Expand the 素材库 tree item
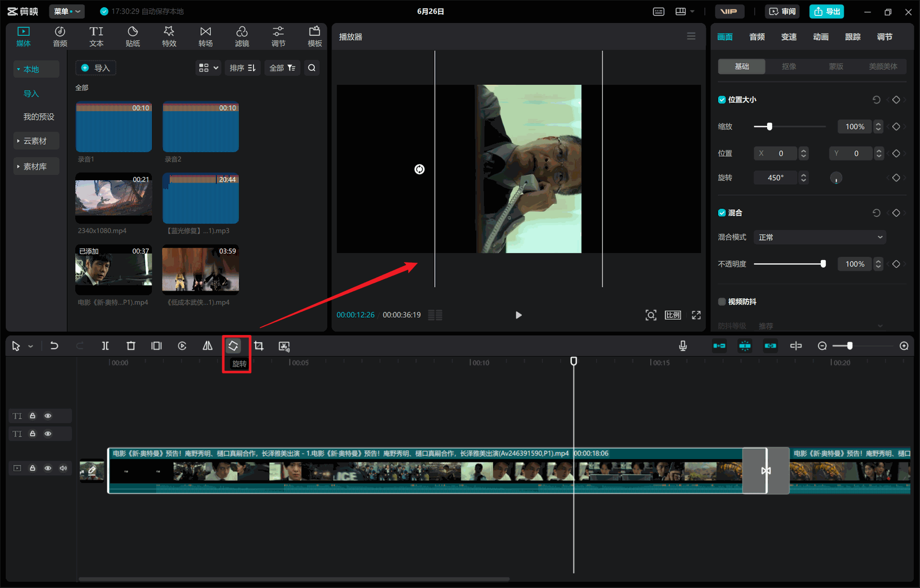920x588 pixels. click(36, 166)
